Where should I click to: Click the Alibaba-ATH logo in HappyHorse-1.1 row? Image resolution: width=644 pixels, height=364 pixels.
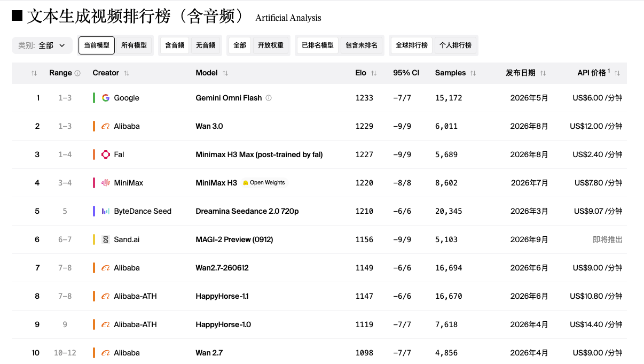(x=106, y=296)
